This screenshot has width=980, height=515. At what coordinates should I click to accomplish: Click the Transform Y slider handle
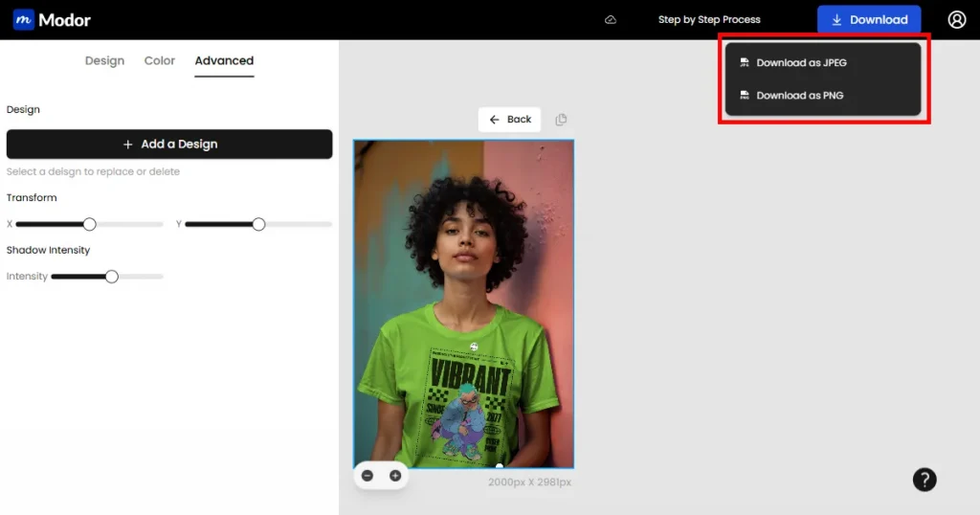tap(258, 224)
